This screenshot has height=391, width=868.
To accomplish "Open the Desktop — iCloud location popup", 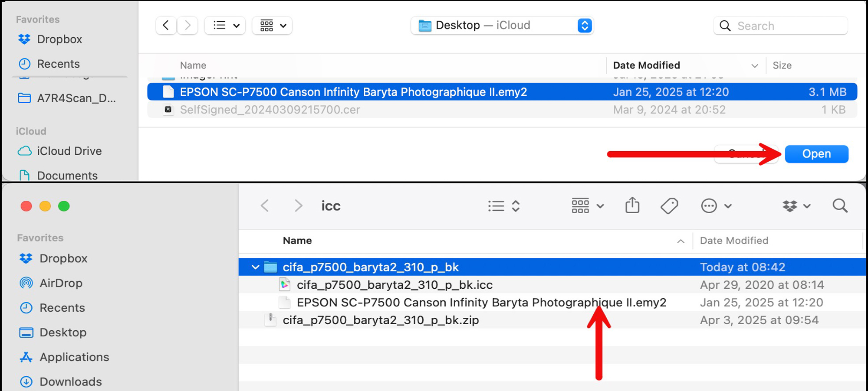I will (502, 26).
